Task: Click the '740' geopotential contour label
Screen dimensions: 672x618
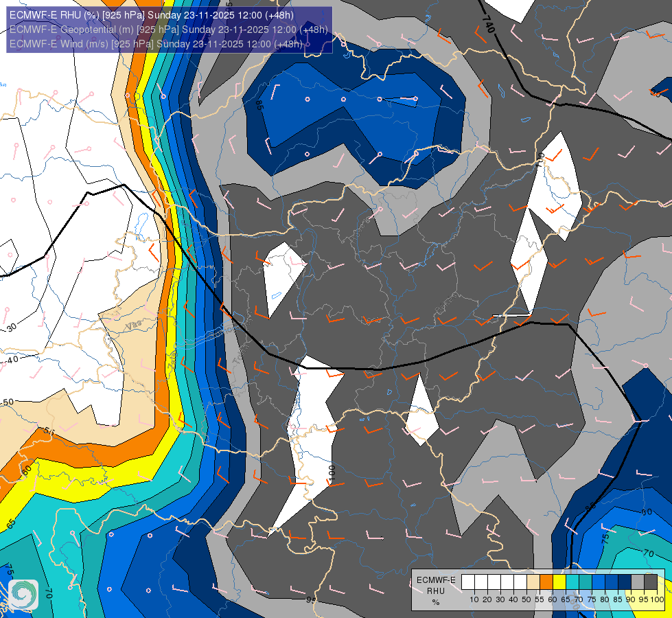Action: 488,25
